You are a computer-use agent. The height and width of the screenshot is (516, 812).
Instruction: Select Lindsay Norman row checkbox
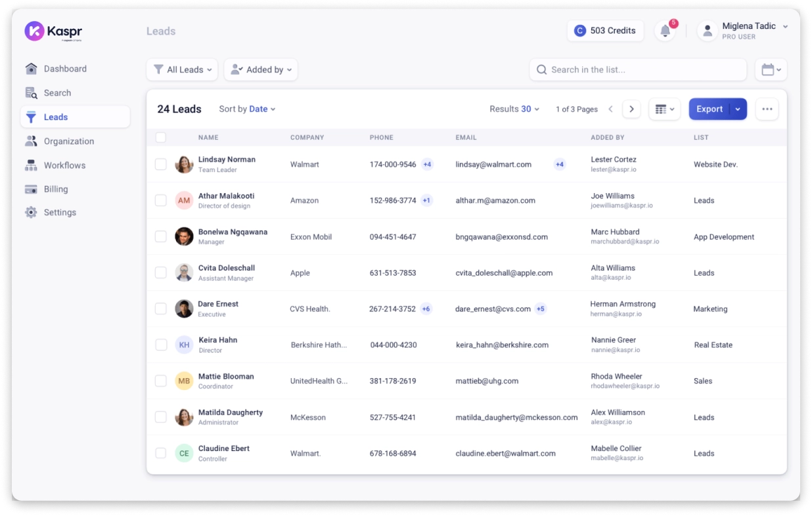click(x=161, y=164)
